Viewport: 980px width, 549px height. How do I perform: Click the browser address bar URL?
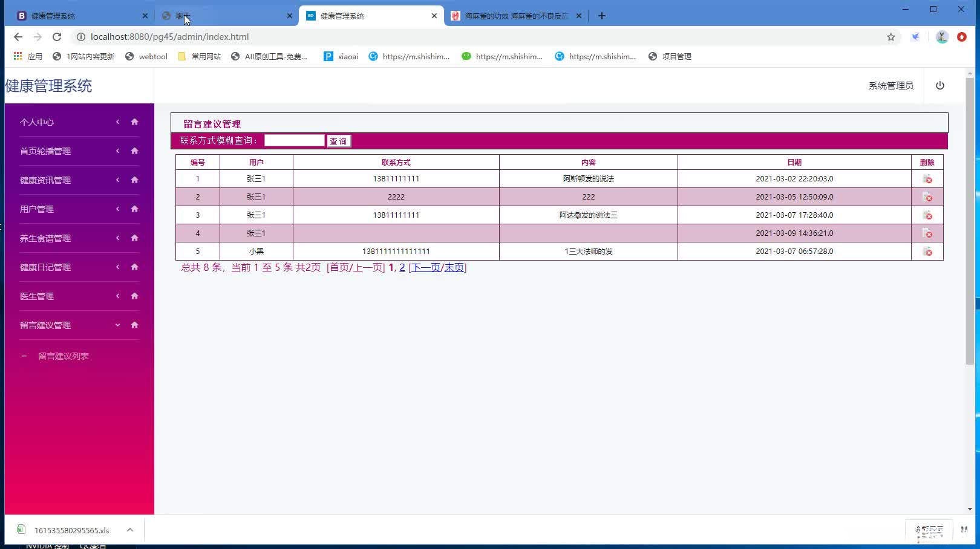169,37
